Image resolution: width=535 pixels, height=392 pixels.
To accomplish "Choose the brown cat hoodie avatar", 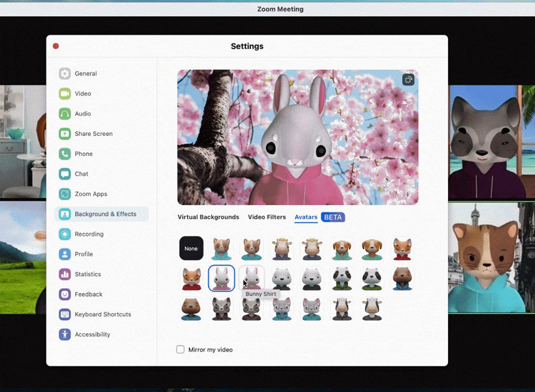I will coord(222,249).
